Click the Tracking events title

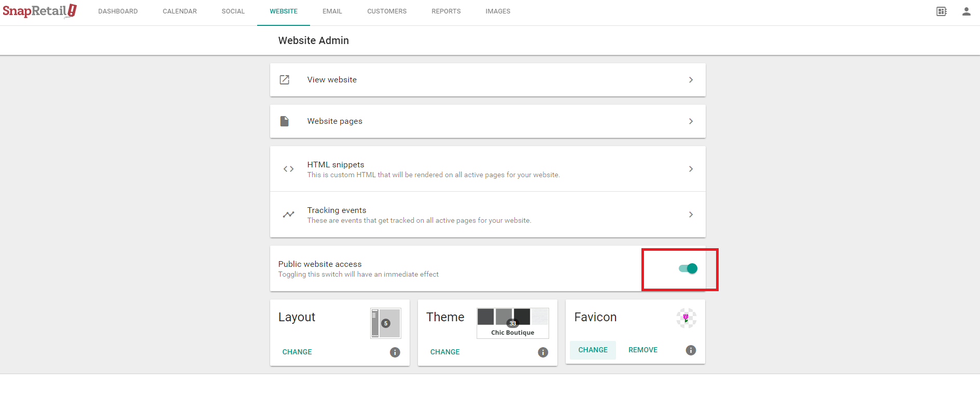tap(337, 210)
